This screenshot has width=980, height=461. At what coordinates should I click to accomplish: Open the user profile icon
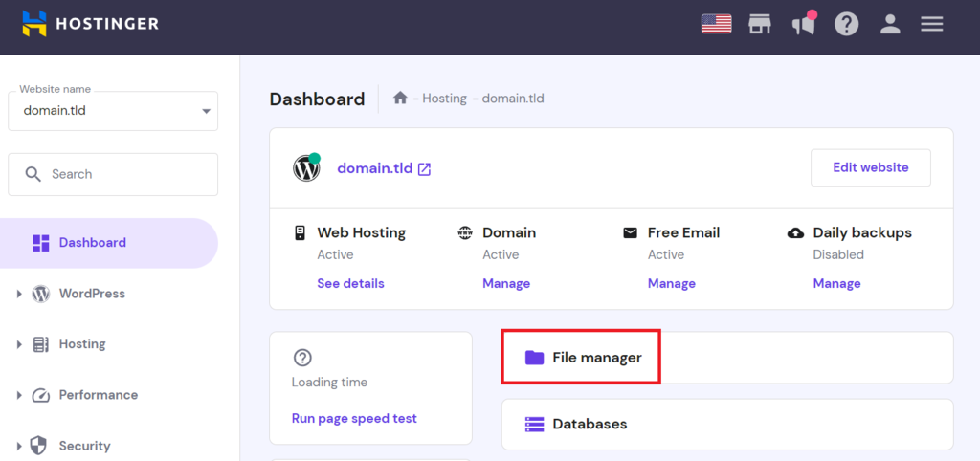tap(890, 24)
